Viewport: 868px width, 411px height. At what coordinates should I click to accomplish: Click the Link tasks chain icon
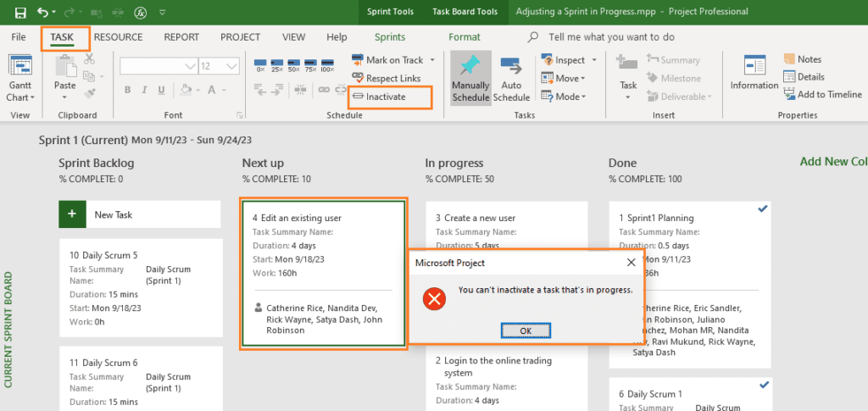tap(324, 89)
